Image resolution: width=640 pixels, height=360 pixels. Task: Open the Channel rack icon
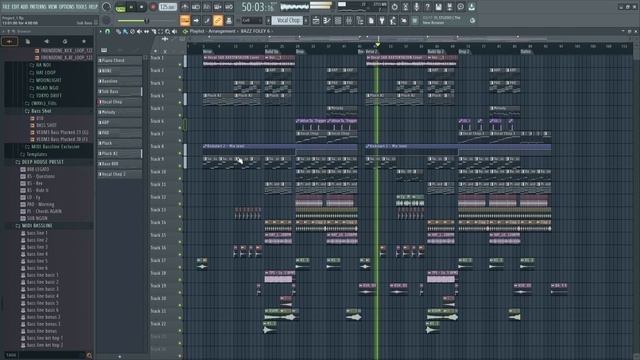338,20
